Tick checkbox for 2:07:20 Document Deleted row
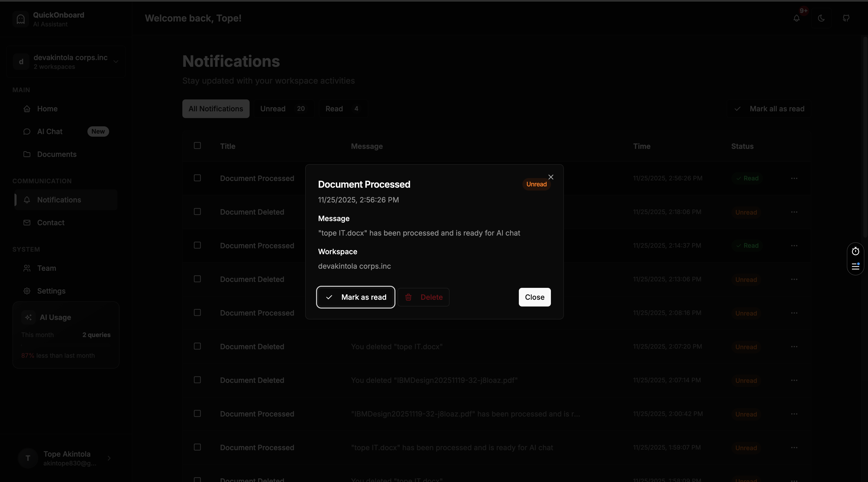Screen dimensions: 868x482 (x=197, y=346)
